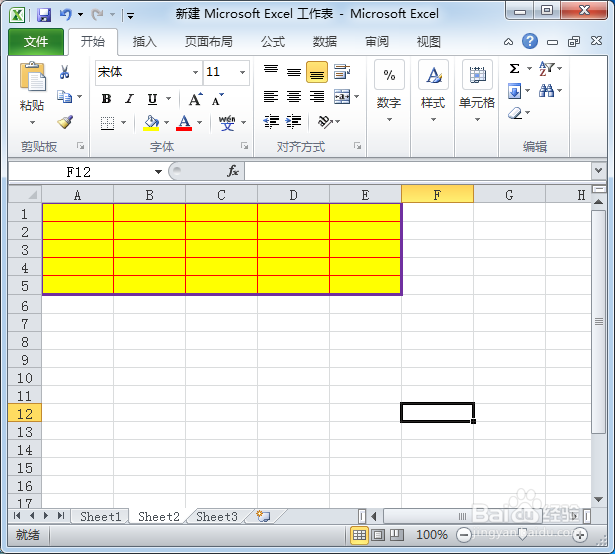Switch to the 视图 View tab
Image resolution: width=615 pixels, height=554 pixels.
pyautogui.click(x=428, y=42)
